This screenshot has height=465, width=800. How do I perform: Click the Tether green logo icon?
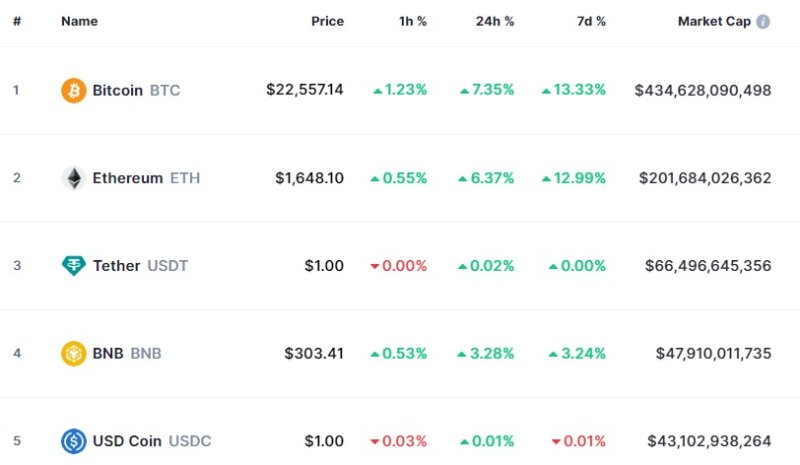pyautogui.click(x=74, y=266)
